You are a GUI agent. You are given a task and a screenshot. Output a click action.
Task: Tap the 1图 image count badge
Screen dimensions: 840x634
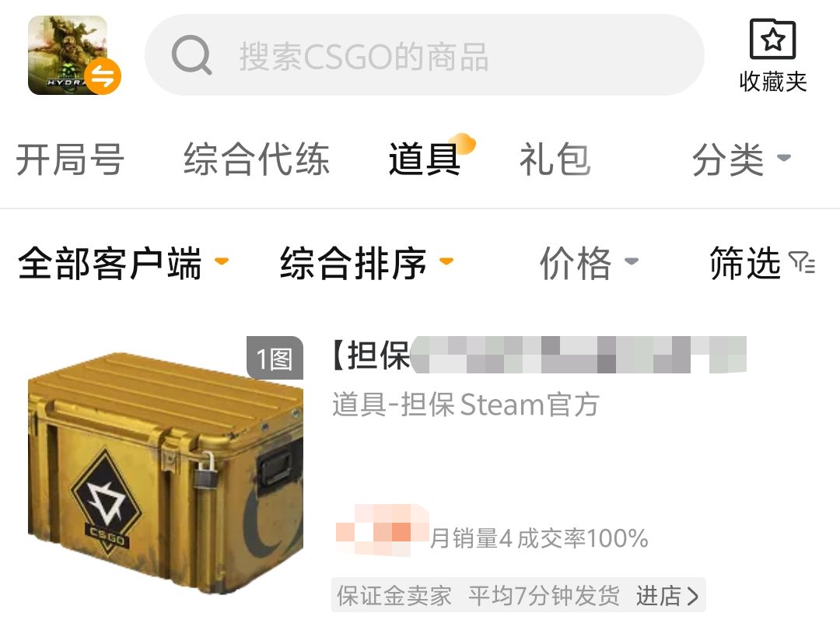pyautogui.click(x=275, y=358)
